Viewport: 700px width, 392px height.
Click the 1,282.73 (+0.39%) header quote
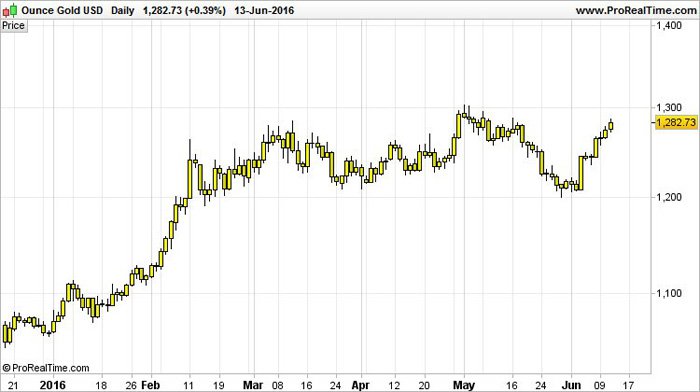pyautogui.click(x=184, y=10)
